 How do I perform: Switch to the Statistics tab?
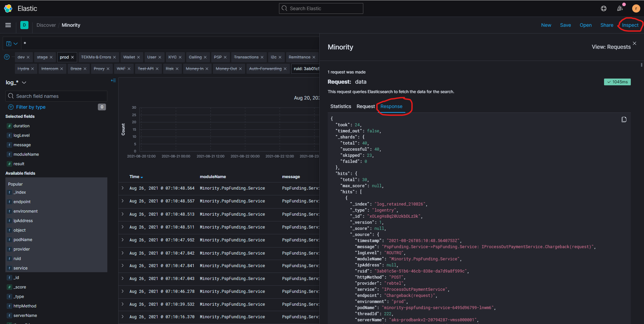click(x=341, y=106)
